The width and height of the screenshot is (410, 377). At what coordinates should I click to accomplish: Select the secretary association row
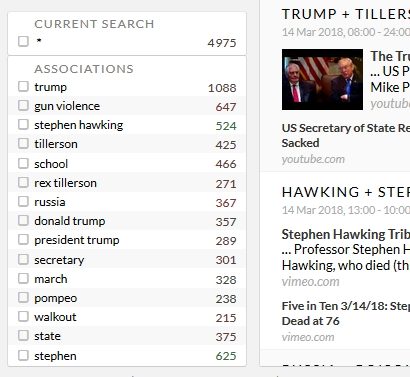pos(127,259)
